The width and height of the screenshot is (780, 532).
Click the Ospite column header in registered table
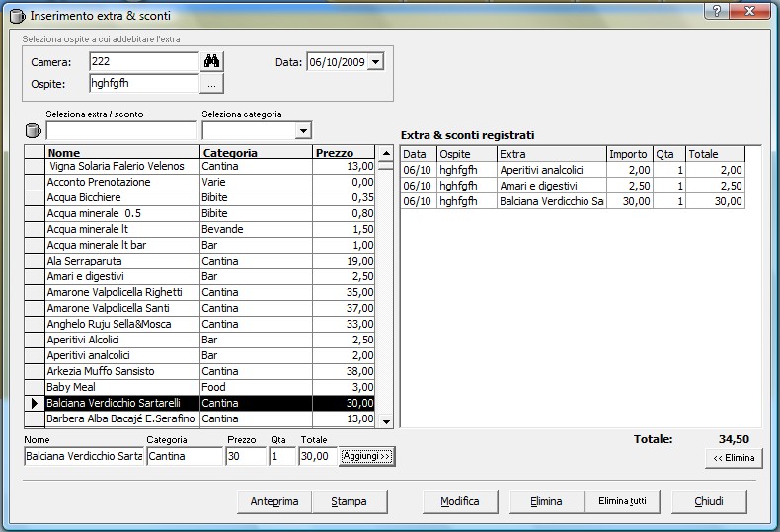467,154
